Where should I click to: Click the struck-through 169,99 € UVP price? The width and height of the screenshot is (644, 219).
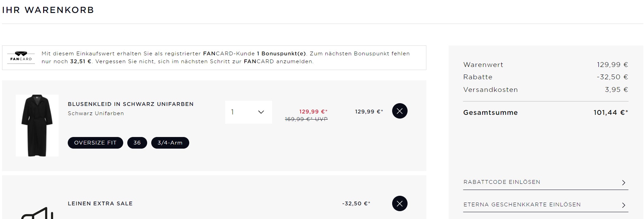pos(306,119)
